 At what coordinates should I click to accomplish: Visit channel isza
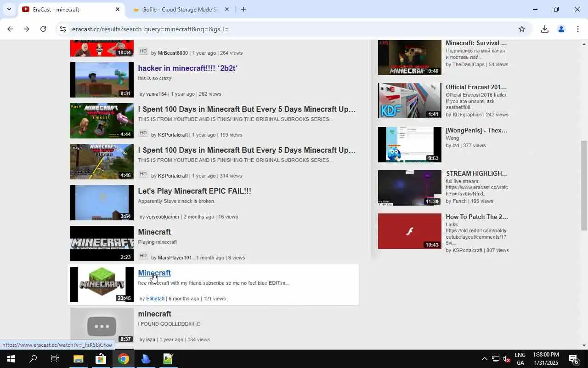pyautogui.click(x=151, y=339)
